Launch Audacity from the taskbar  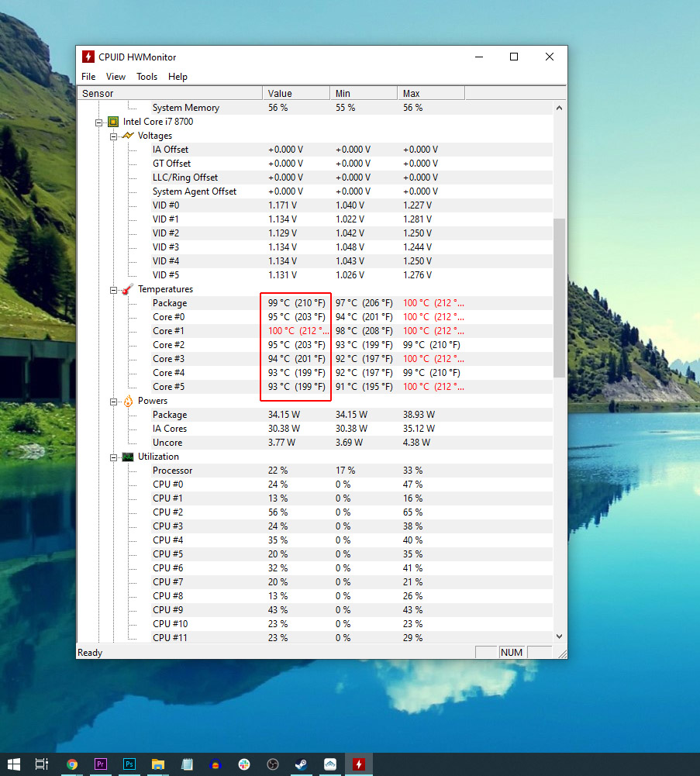tap(216, 764)
